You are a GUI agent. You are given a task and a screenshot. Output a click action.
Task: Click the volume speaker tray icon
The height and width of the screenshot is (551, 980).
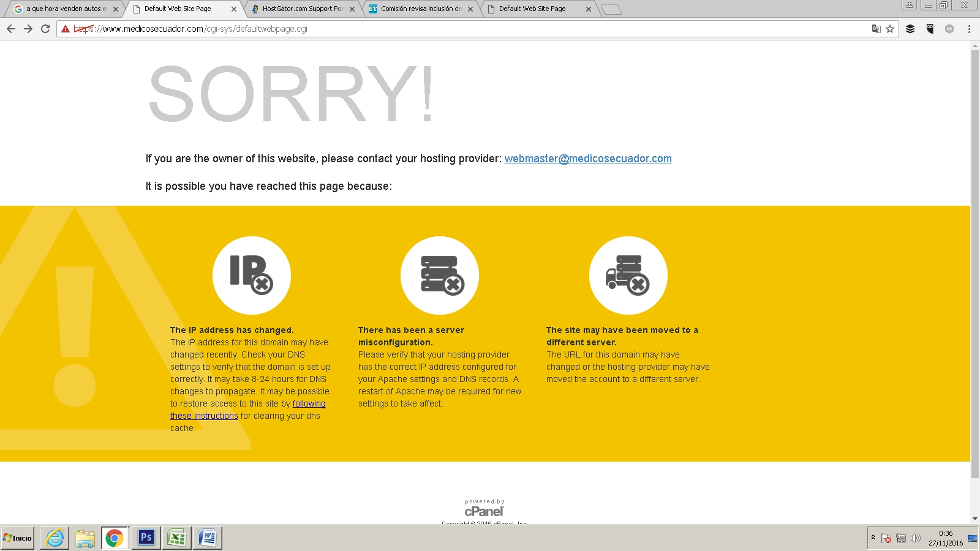916,538
